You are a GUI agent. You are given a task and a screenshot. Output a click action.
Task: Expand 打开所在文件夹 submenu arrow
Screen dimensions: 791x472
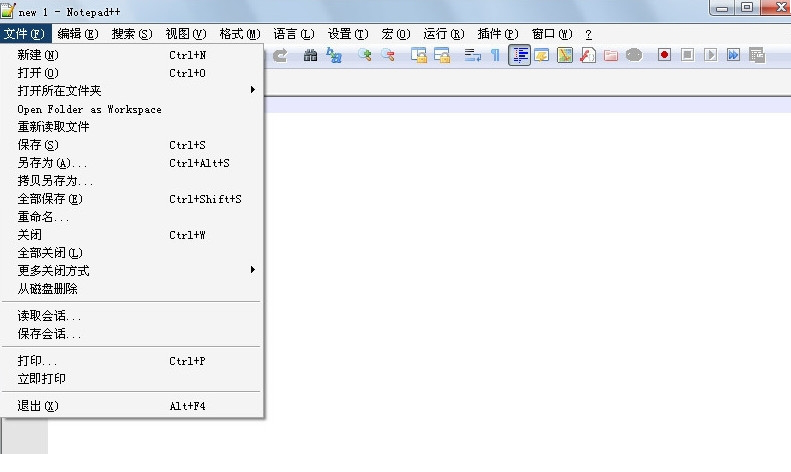pos(253,90)
